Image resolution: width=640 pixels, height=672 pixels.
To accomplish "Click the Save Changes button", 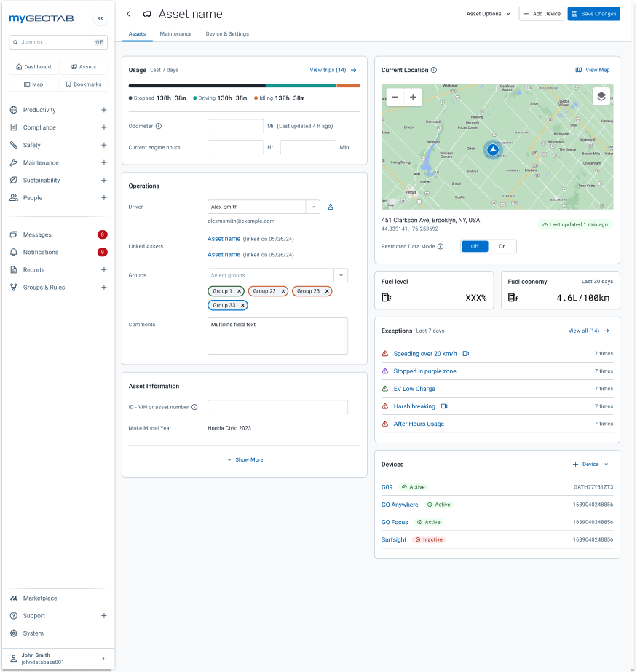I will (x=595, y=13).
